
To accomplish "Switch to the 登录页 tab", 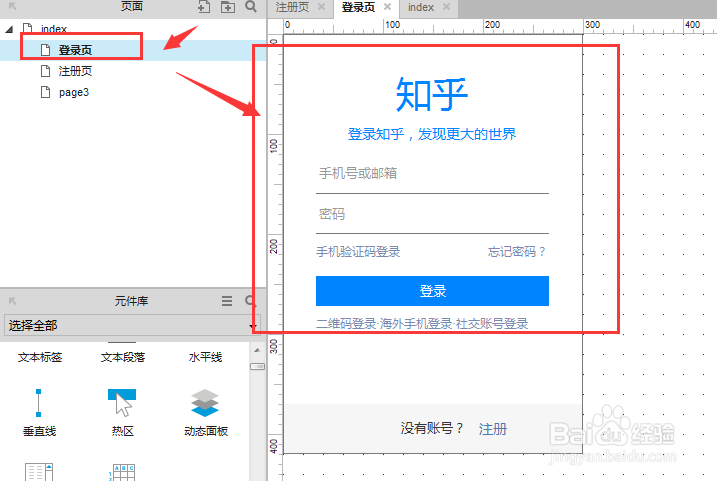I will [x=358, y=7].
